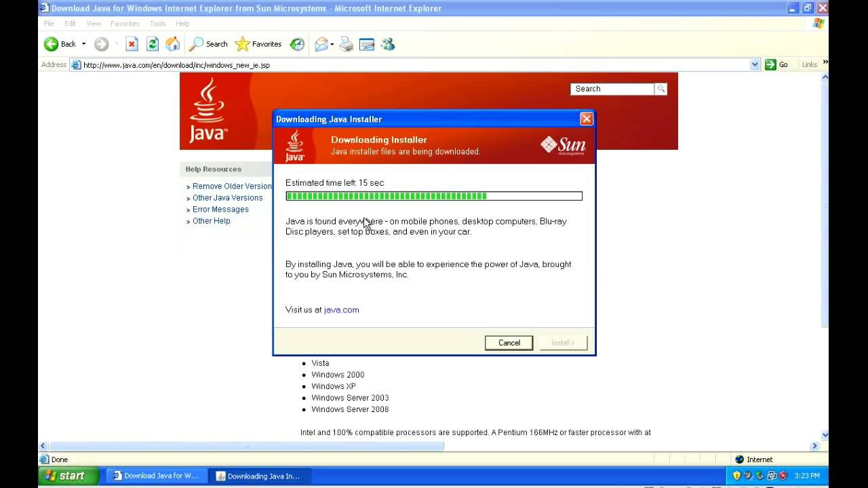This screenshot has width=868, height=488.
Task: Open the Other Java Versions link
Action: tap(228, 198)
